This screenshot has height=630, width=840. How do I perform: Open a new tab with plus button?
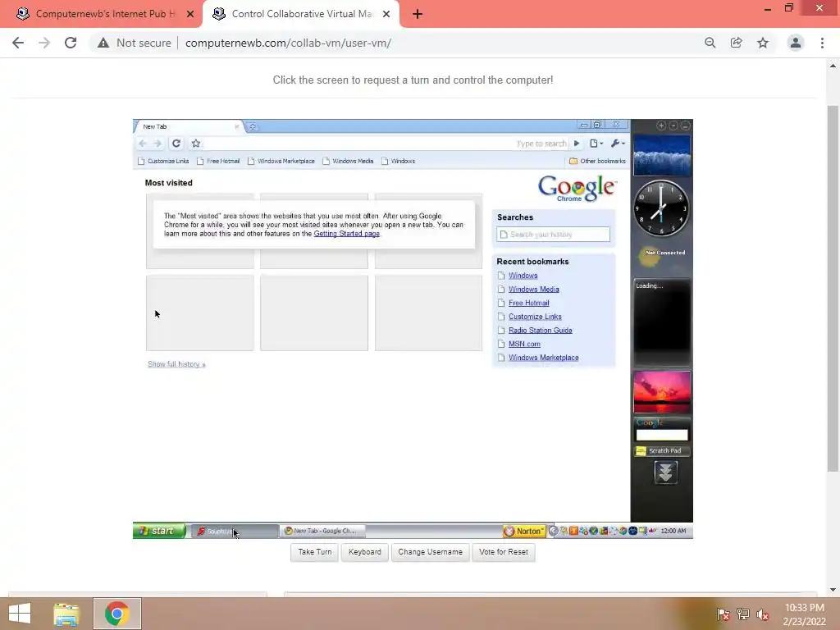tap(418, 14)
